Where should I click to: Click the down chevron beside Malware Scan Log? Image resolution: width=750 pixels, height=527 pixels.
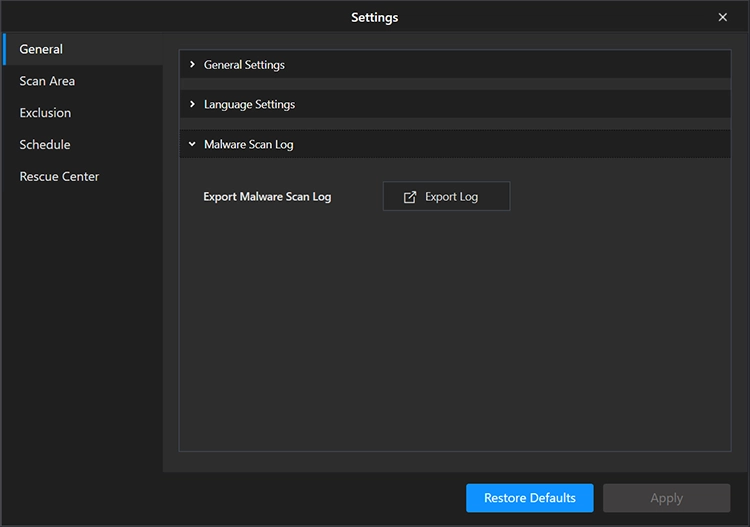[192, 144]
